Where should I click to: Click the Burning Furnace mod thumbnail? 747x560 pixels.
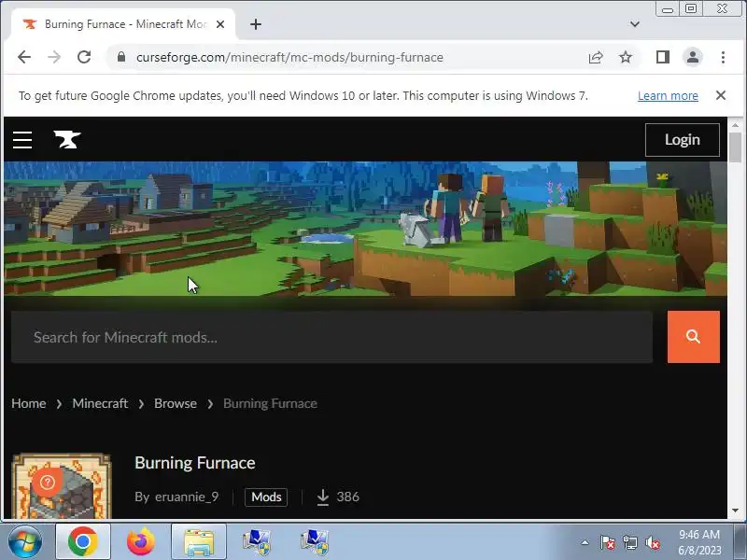[x=62, y=485]
